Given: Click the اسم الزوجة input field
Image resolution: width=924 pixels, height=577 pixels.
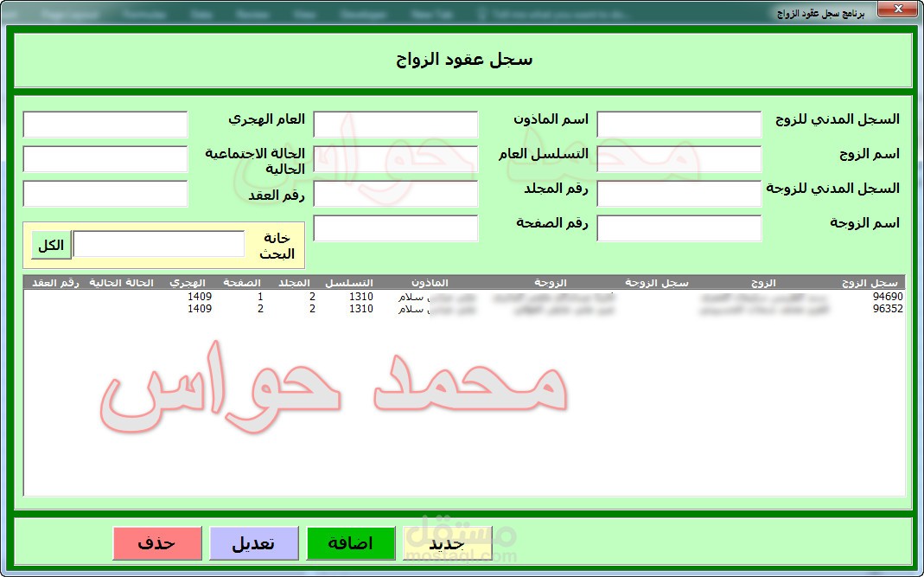Looking at the screenshot, I should click(679, 228).
